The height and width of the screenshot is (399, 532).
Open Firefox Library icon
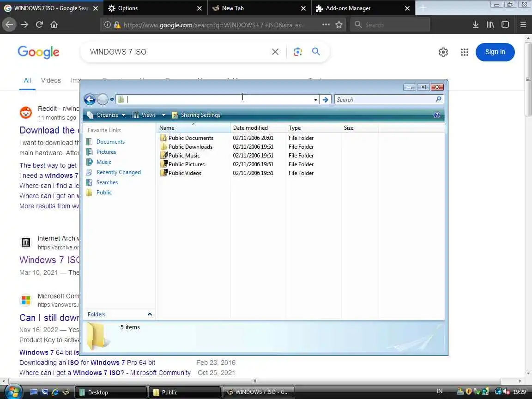click(x=490, y=24)
